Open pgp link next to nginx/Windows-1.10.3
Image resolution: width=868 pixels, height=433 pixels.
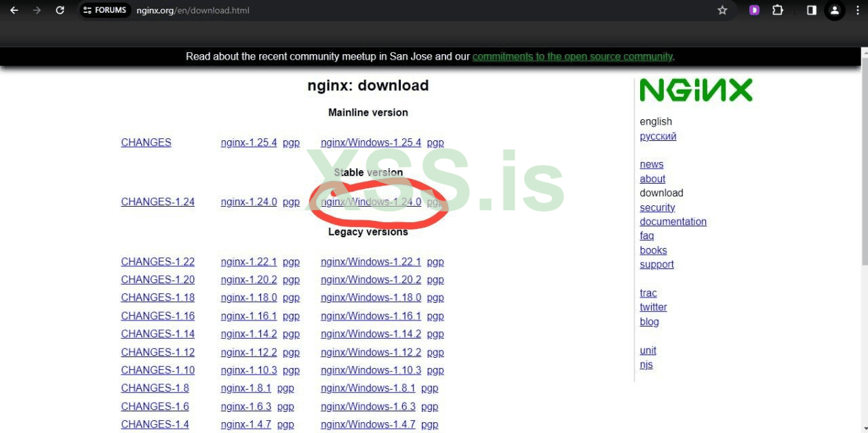[x=435, y=371]
